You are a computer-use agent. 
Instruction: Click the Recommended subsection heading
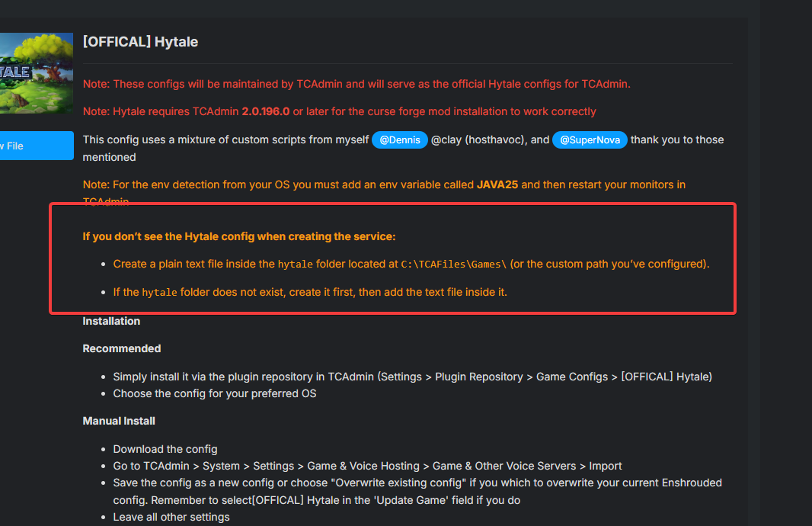coord(122,348)
